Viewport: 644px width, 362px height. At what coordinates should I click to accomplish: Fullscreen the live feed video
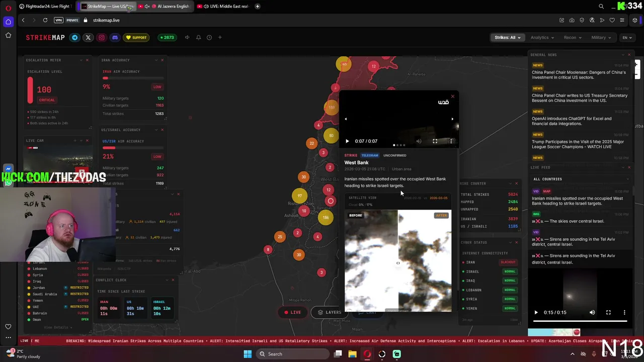pos(608,312)
